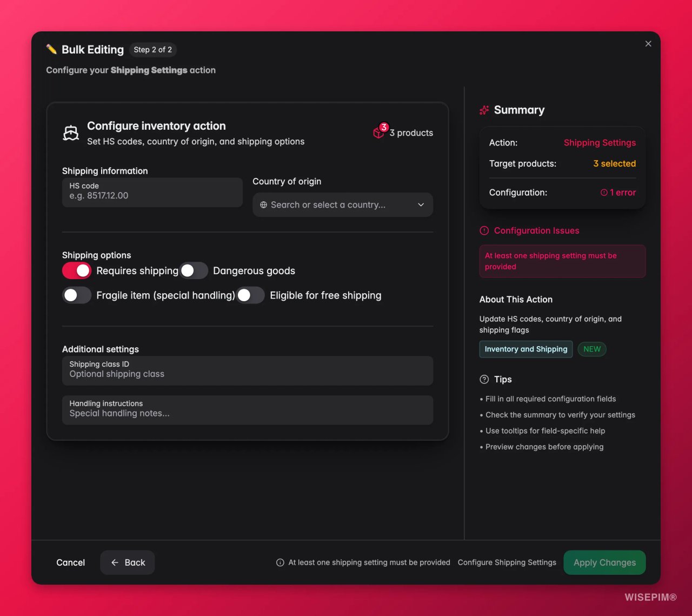
Task: Click the 3 selected target products value
Action: coord(615,163)
